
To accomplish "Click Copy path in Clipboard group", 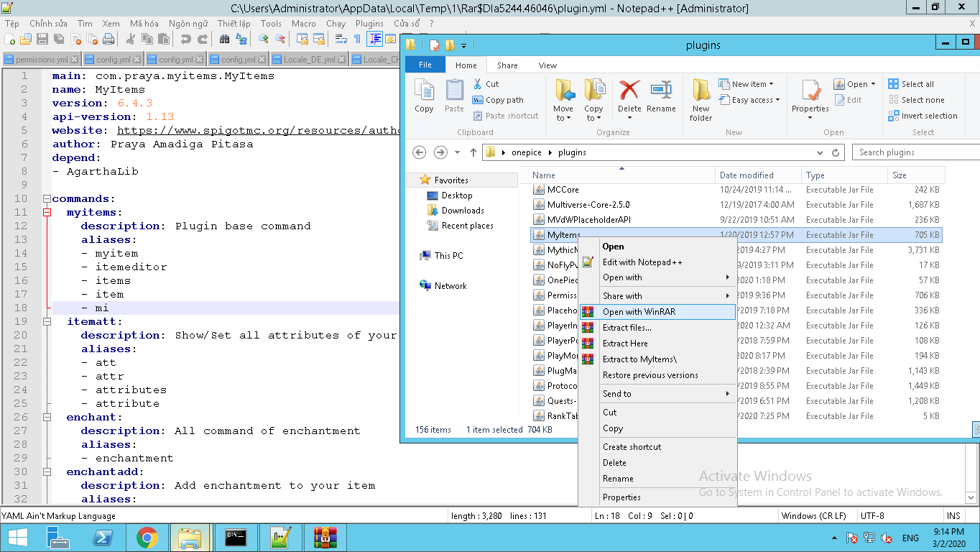I will [504, 100].
